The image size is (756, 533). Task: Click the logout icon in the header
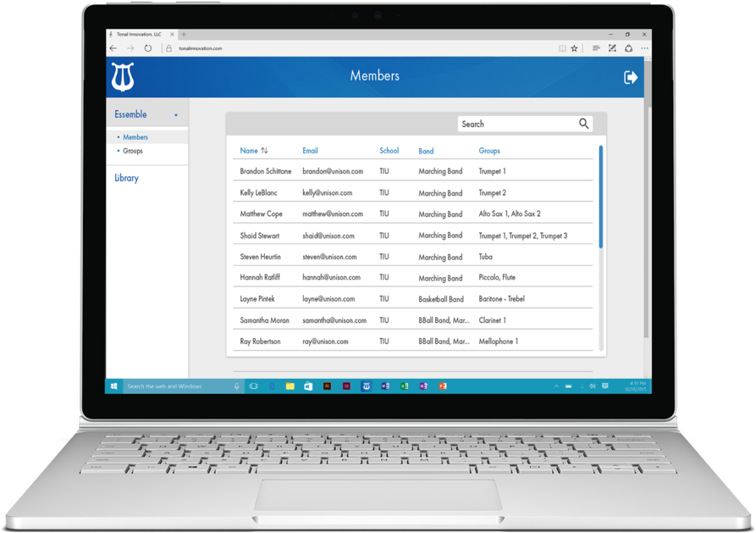[631, 77]
